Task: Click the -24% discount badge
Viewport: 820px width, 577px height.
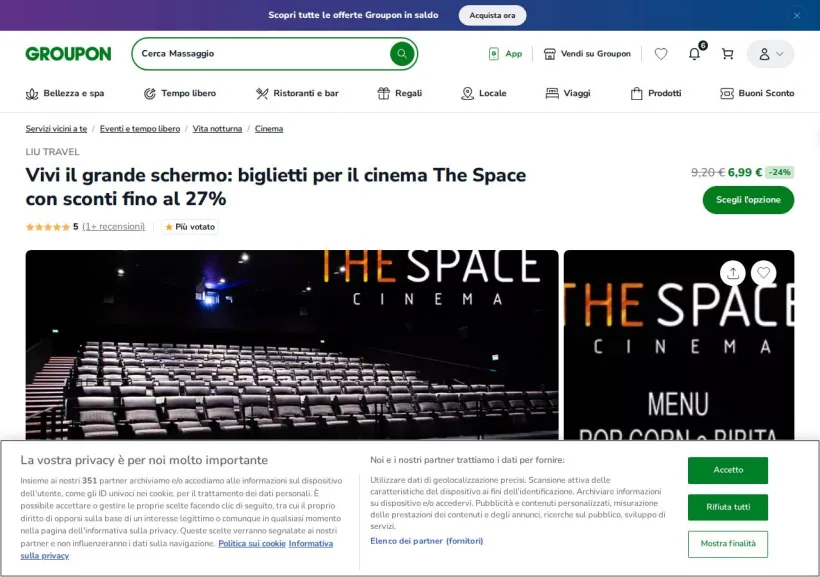Action: click(x=779, y=172)
